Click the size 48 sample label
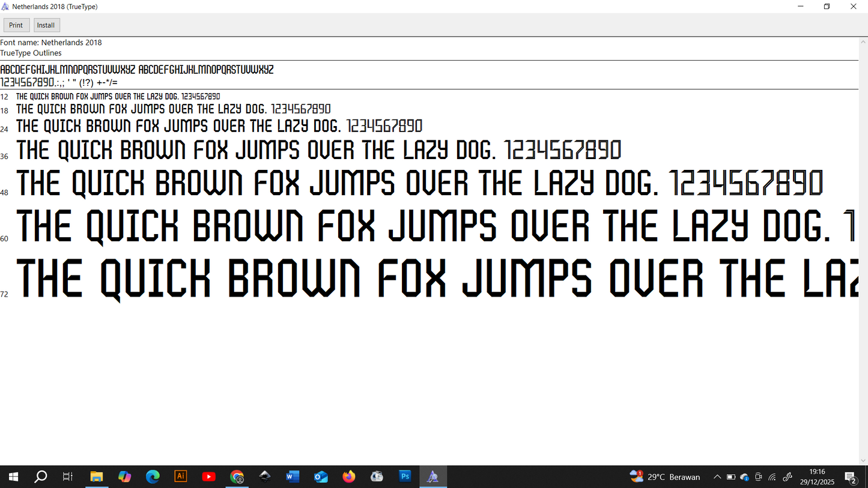The width and height of the screenshot is (868, 488). [x=4, y=192]
